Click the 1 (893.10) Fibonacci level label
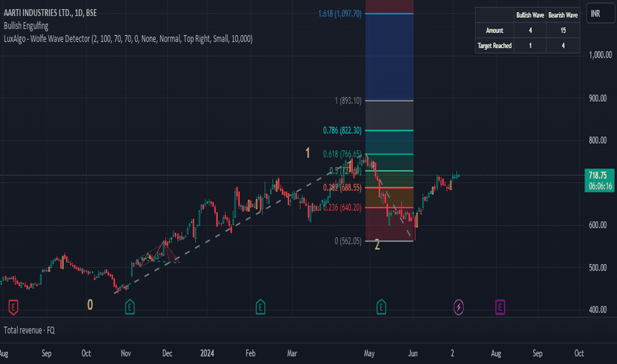 coord(348,101)
